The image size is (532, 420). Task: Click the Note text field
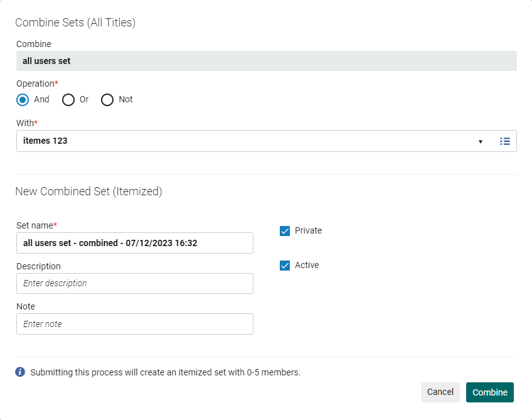click(135, 324)
